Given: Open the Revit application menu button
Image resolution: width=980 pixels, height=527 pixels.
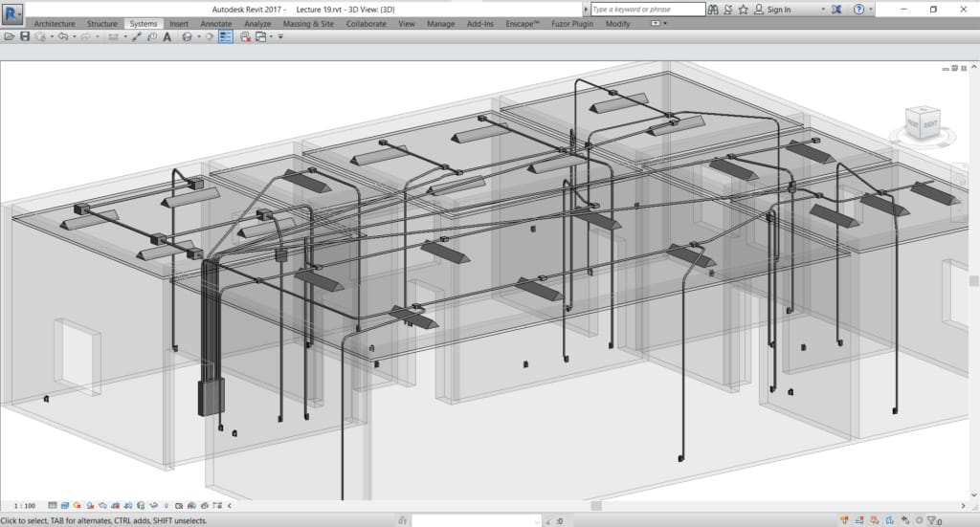Looking at the screenshot, I should point(11,13).
